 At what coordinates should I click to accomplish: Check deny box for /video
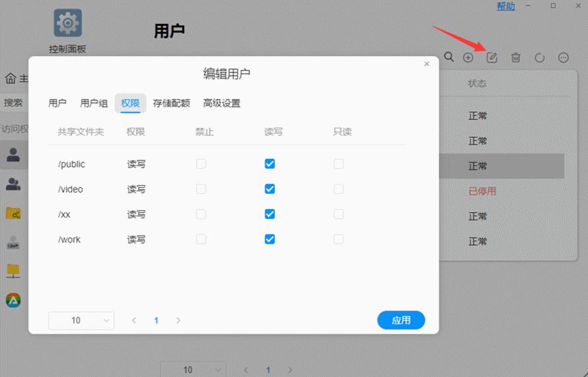201,188
